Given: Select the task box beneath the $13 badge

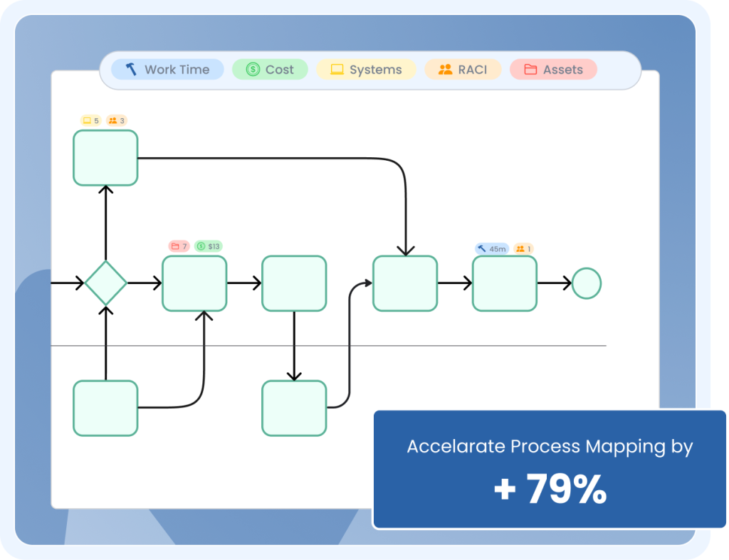Looking at the screenshot, I should tap(194, 283).
